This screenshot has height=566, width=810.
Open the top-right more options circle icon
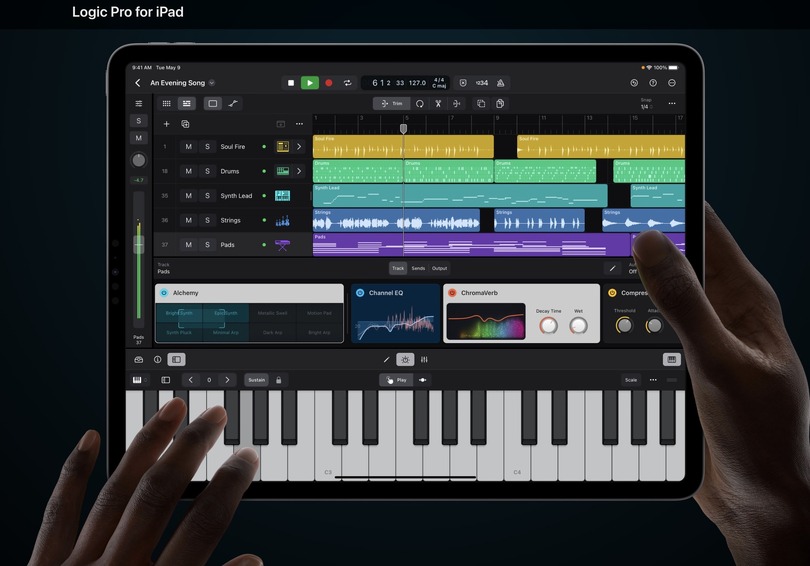[x=672, y=83]
